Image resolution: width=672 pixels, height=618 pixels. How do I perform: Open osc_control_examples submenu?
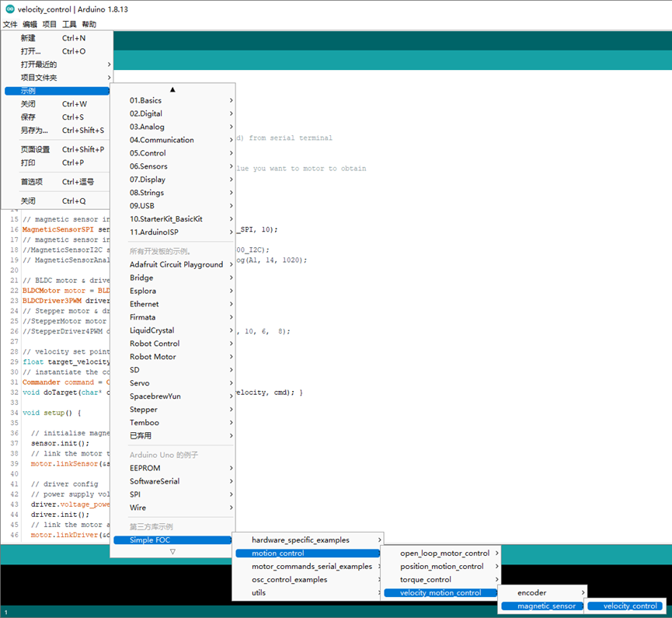[308, 580]
